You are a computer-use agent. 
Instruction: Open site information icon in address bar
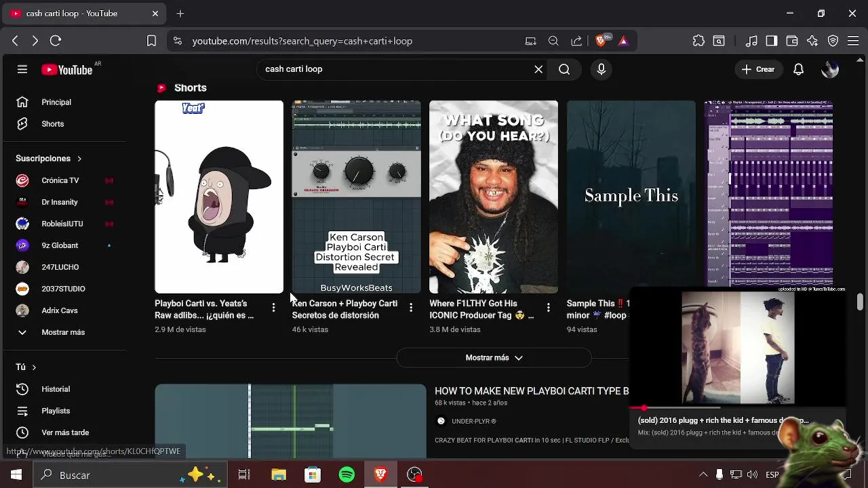pyautogui.click(x=178, y=41)
